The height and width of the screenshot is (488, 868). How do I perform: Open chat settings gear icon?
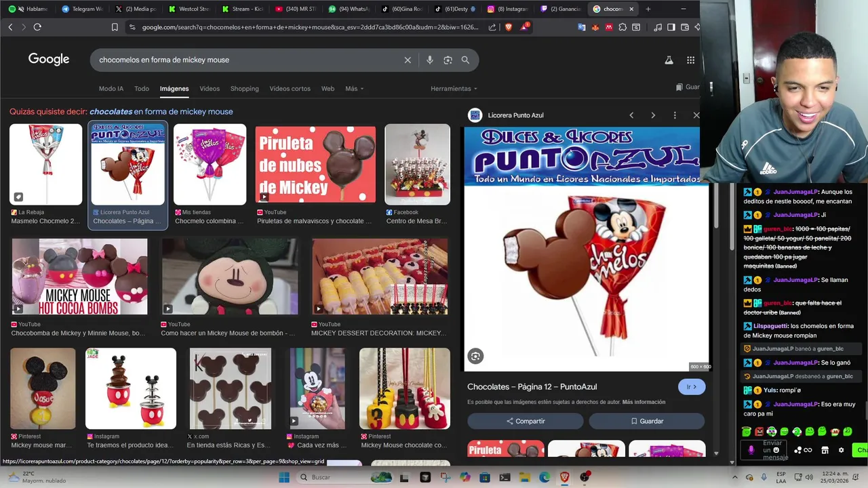(842, 450)
